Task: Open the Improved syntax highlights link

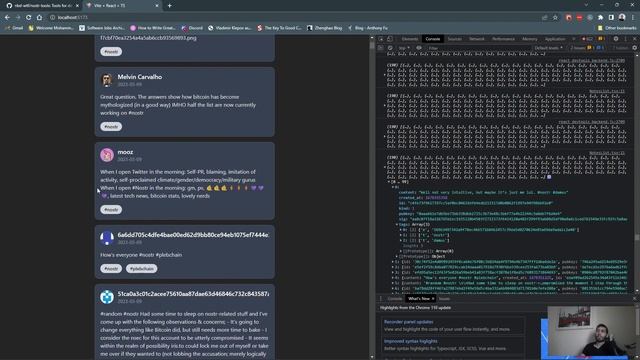Action: coord(411,341)
